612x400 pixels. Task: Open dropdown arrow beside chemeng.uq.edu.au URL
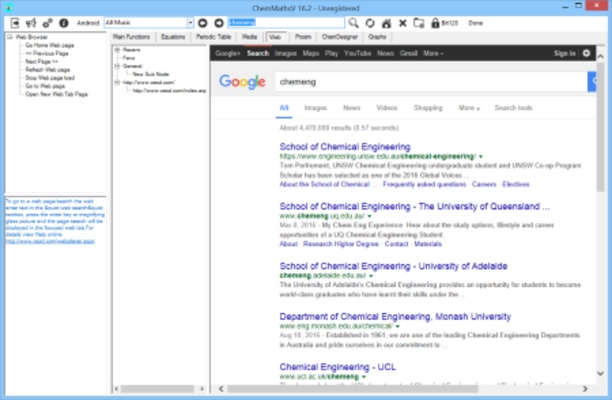coord(369,216)
